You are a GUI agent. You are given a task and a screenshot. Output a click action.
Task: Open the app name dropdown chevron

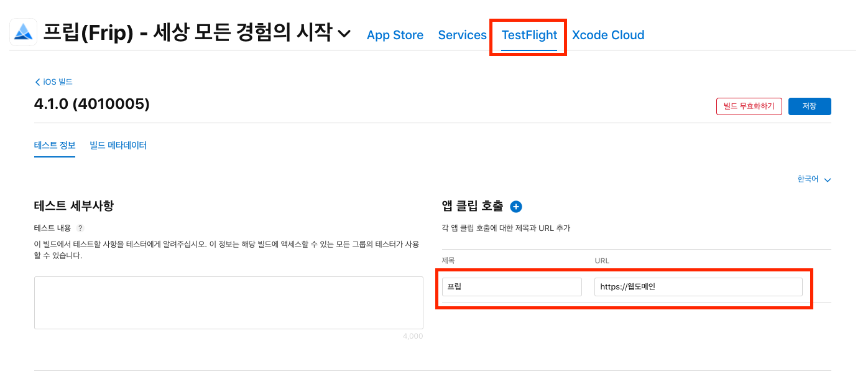coord(344,34)
